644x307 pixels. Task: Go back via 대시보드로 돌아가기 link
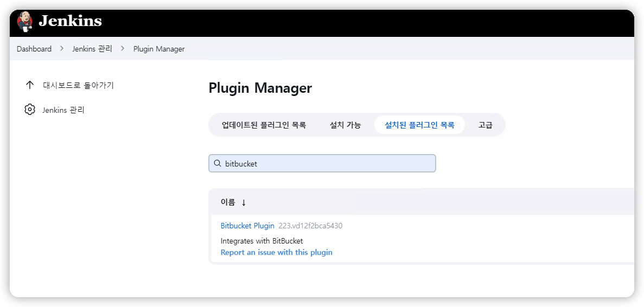pyautogui.click(x=78, y=85)
